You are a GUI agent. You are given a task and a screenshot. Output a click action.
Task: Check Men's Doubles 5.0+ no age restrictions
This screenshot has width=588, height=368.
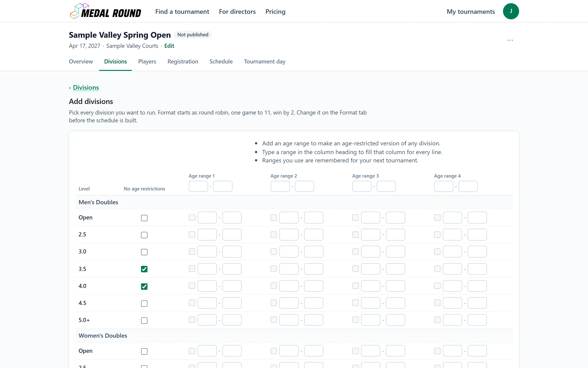(144, 321)
